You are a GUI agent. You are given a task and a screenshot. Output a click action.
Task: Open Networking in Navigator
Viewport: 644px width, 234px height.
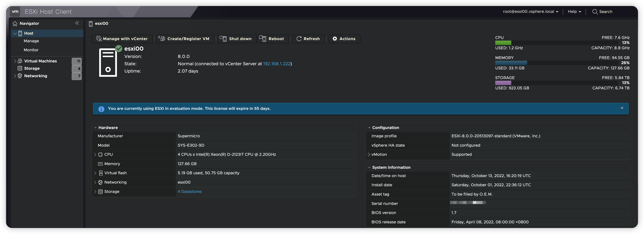[36, 76]
